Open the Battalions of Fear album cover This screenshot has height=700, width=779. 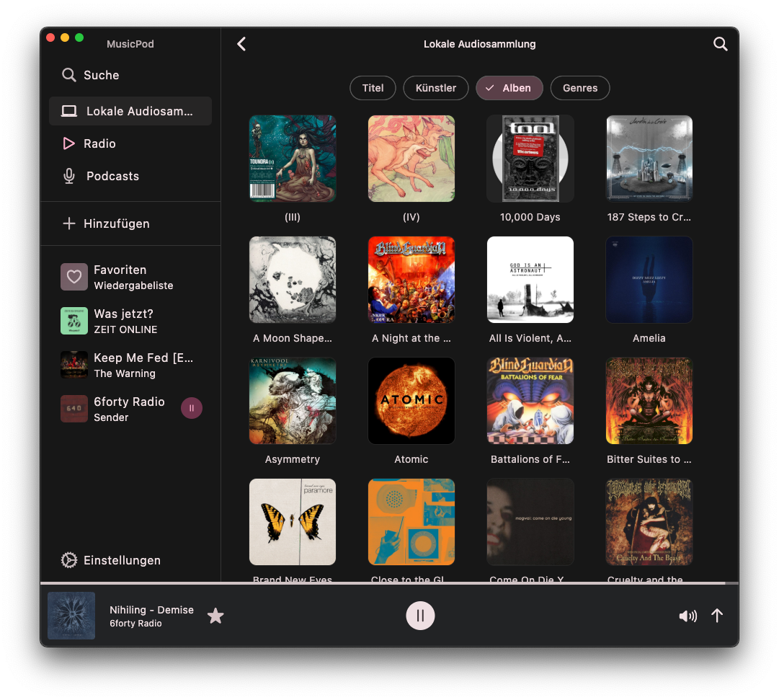(530, 401)
